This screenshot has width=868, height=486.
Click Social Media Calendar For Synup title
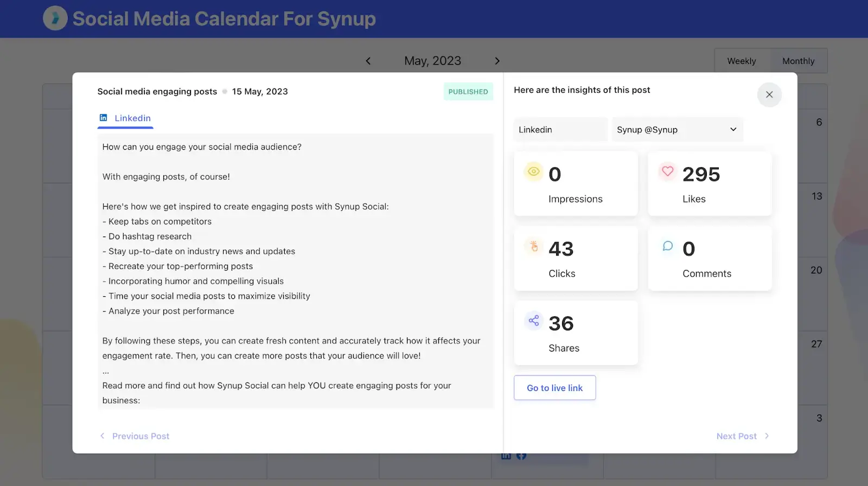[224, 18]
